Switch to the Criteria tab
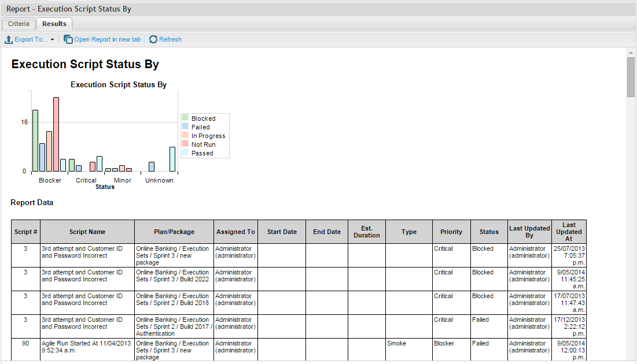 (19, 24)
